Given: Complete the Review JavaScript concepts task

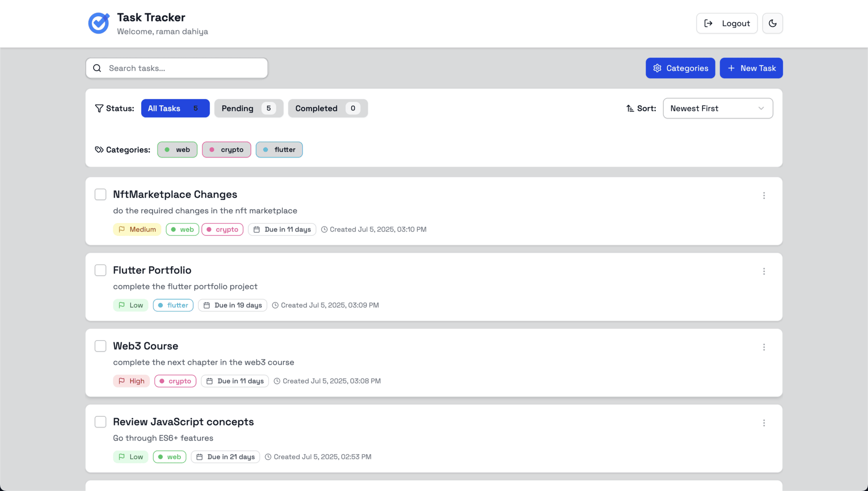Looking at the screenshot, I should click(x=100, y=422).
